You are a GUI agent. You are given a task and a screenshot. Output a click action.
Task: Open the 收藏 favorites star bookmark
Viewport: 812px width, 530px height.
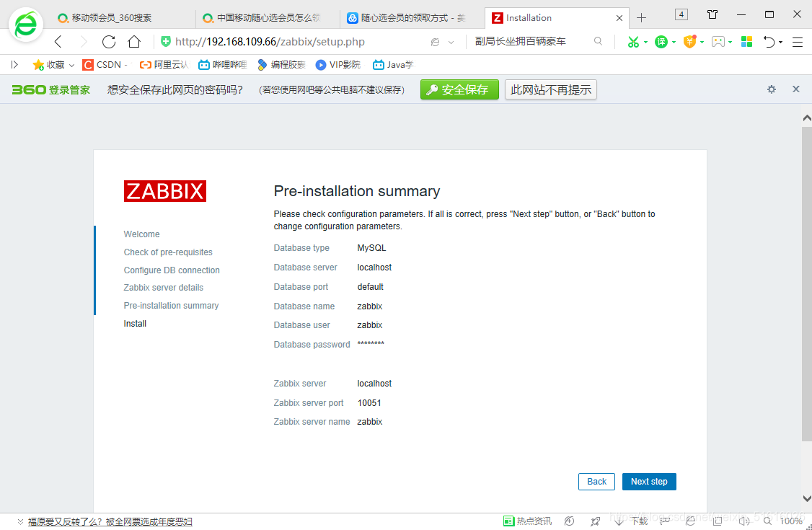click(x=49, y=65)
